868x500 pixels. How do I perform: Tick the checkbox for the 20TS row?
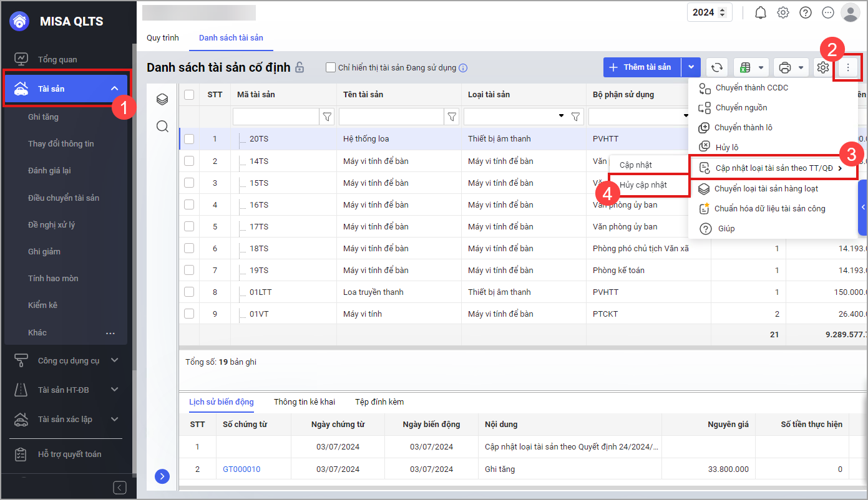coord(189,139)
